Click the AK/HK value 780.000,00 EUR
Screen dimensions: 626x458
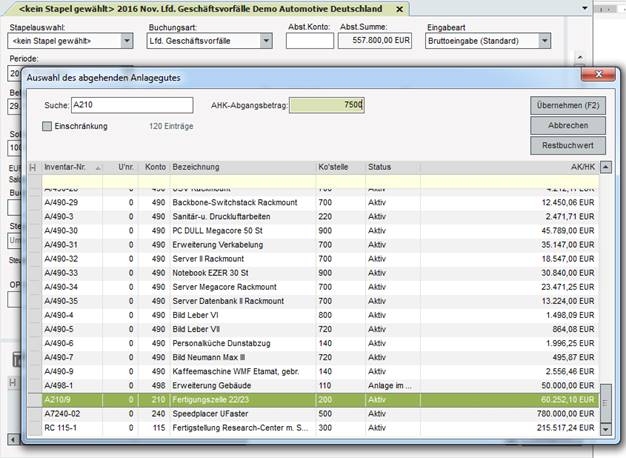(565, 414)
